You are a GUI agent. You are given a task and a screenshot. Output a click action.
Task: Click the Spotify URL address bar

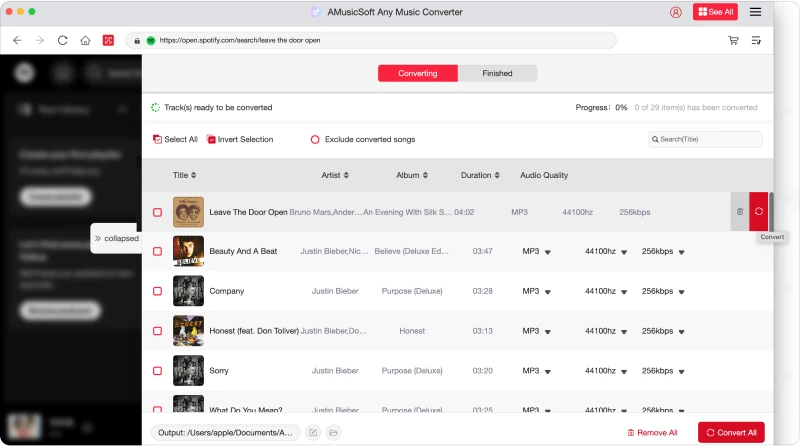click(x=370, y=40)
